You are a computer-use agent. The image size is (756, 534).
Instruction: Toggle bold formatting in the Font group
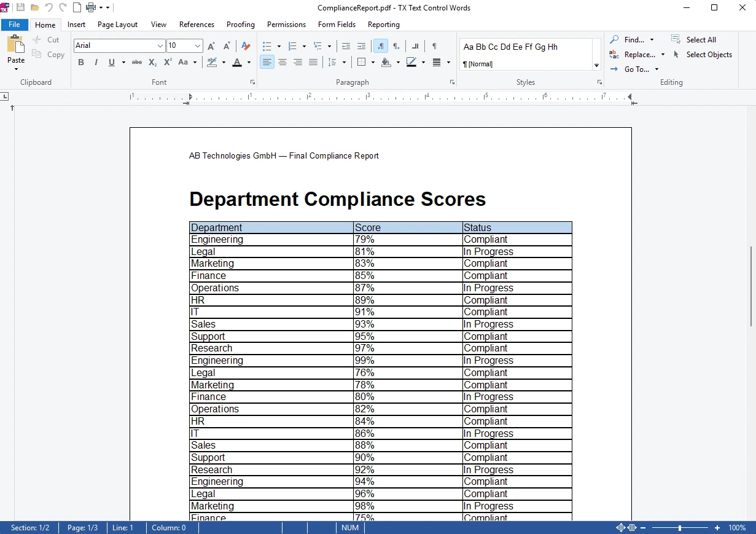click(80, 62)
